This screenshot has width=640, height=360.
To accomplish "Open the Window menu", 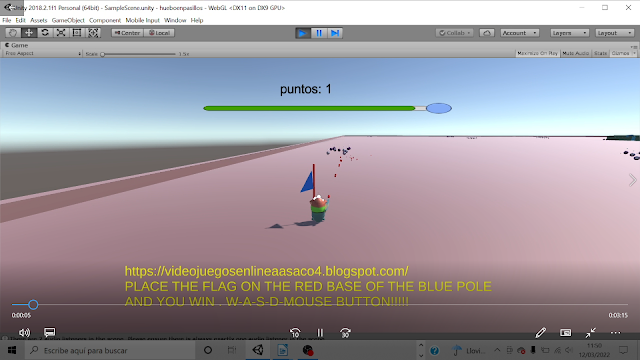I will pos(175,20).
